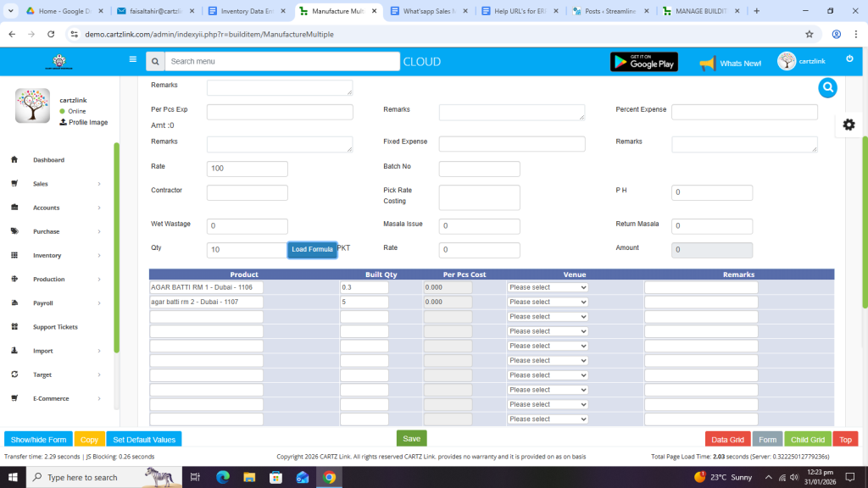Click the Batch No input field
Viewport: 868px width, 488px height.
click(479, 169)
